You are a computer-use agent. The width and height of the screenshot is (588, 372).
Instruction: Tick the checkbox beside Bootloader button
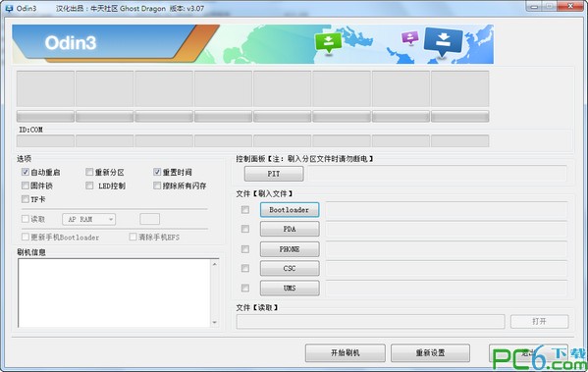click(245, 210)
